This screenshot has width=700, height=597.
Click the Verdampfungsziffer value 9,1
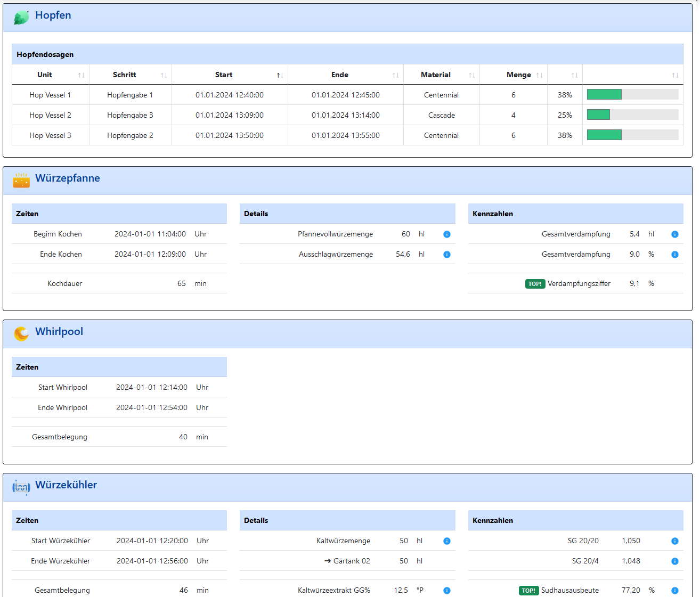coord(634,283)
